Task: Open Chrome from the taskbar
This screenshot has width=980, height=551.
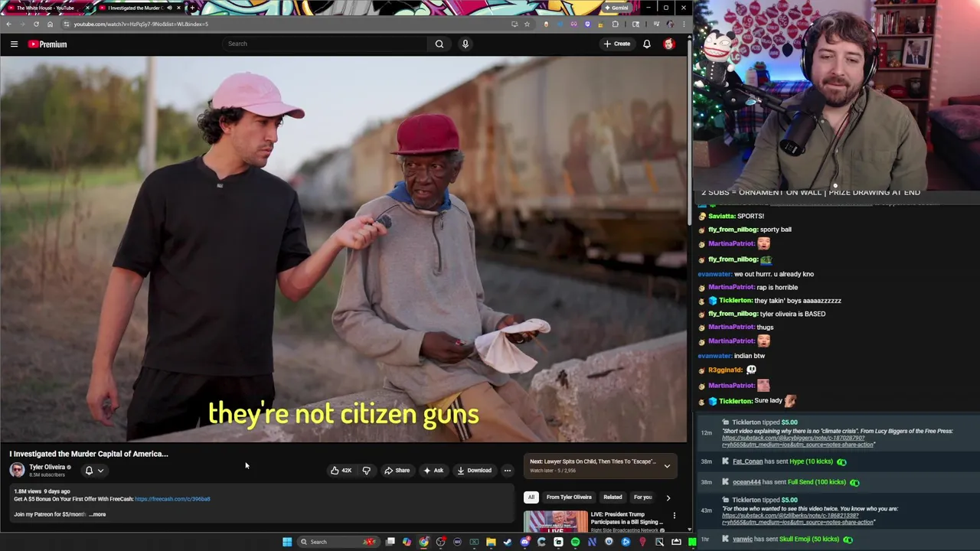Action: 423,542
